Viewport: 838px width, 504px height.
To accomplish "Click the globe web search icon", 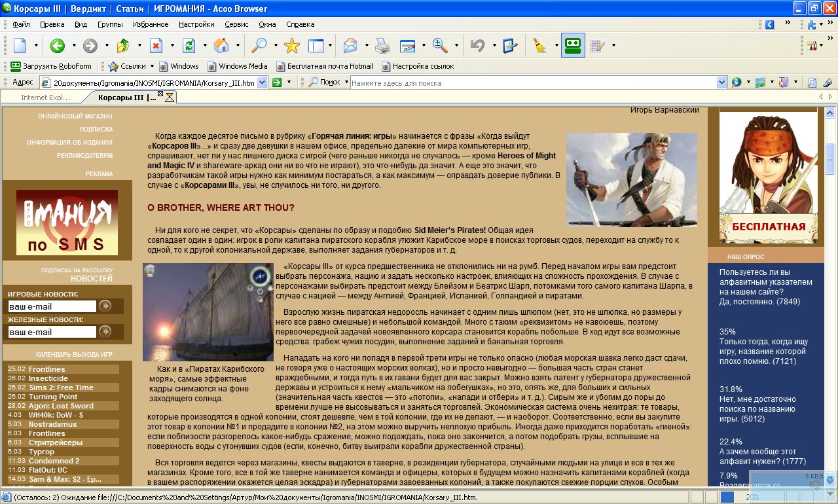I will pyautogui.click(x=737, y=82).
